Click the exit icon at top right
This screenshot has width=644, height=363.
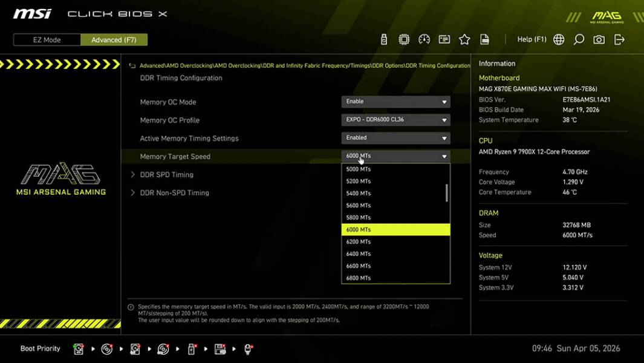(618, 39)
